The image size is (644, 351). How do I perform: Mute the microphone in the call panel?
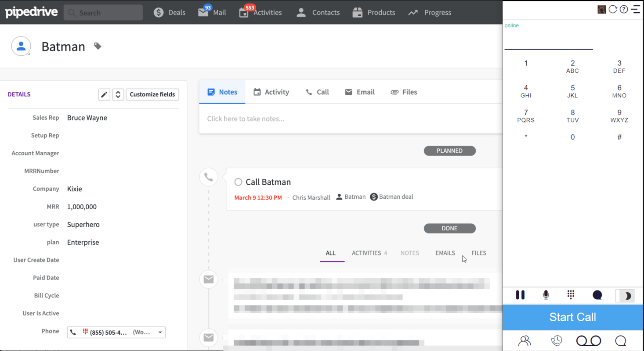click(546, 295)
